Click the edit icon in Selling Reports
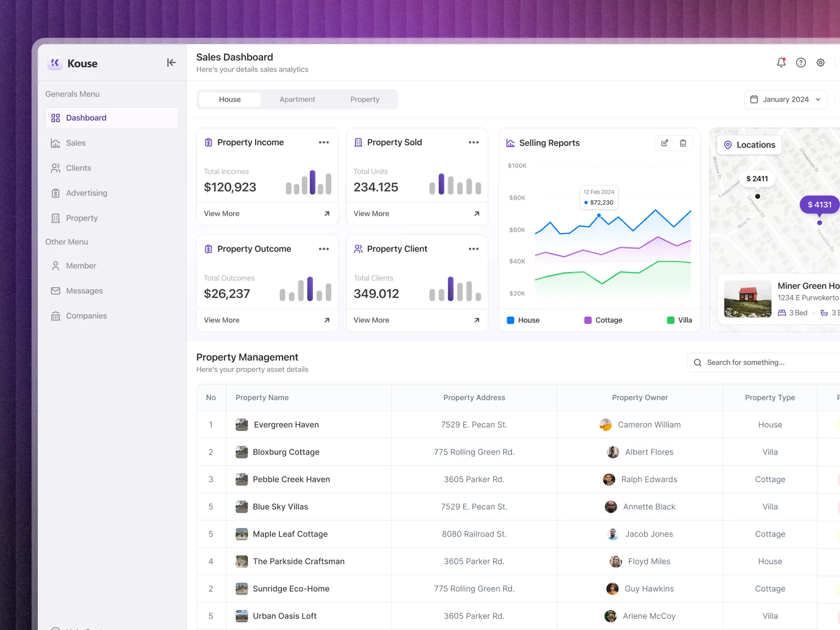 pyautogui.click(x=665, y=143)
